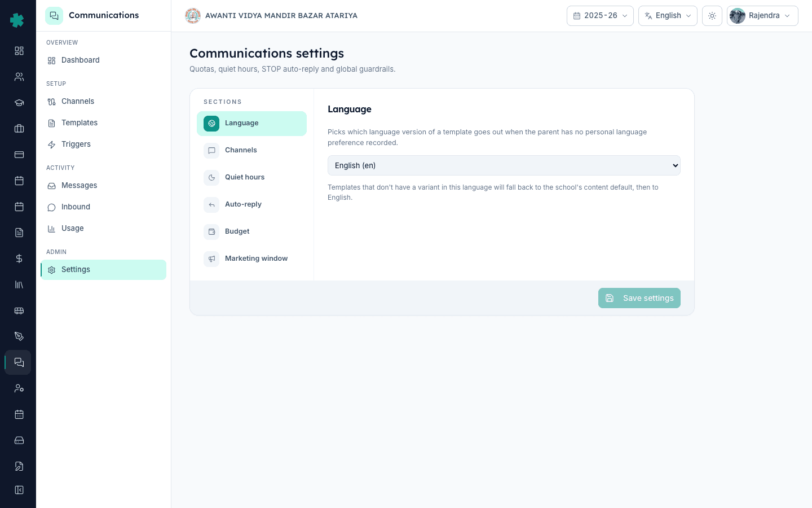
Task: Open Channels under the Setup group
Action: pos(103,102)
